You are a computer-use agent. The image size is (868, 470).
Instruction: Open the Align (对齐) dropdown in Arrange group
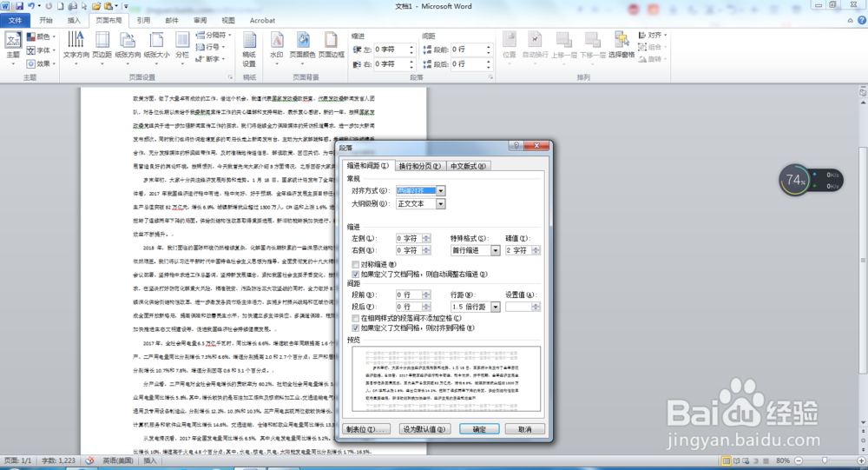653,35
